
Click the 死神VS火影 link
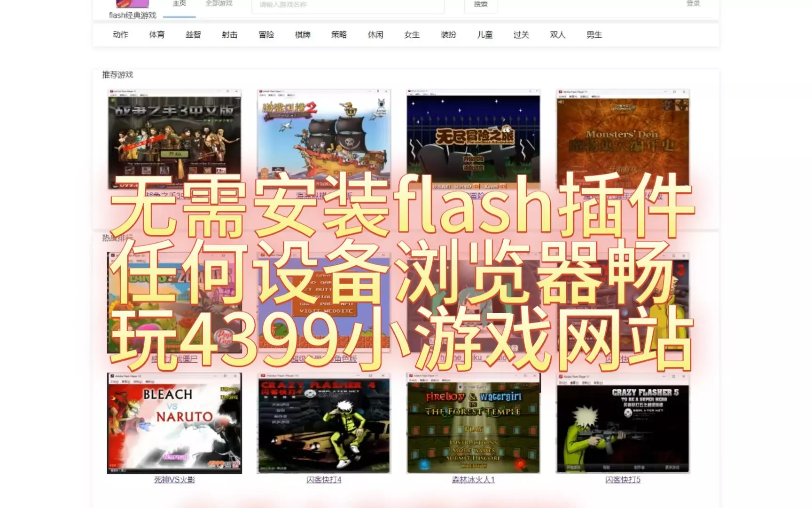174,480
